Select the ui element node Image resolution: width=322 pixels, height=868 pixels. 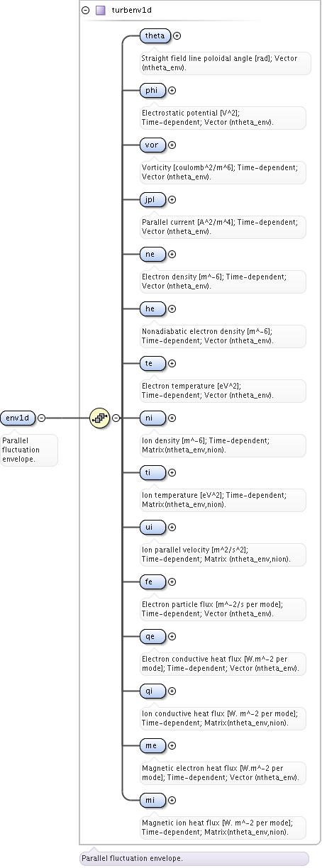pos(152,527)
